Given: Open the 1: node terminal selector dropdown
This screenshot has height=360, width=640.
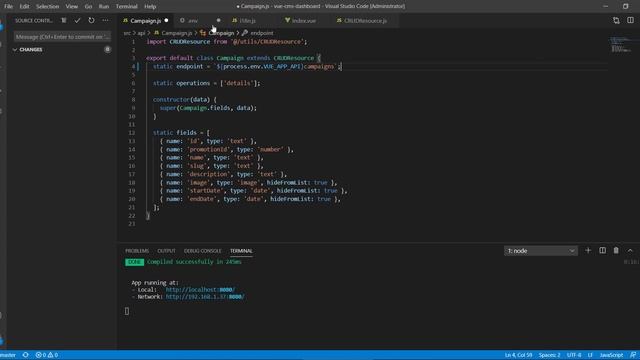Looking at the screenshot, I should (541, 251).
